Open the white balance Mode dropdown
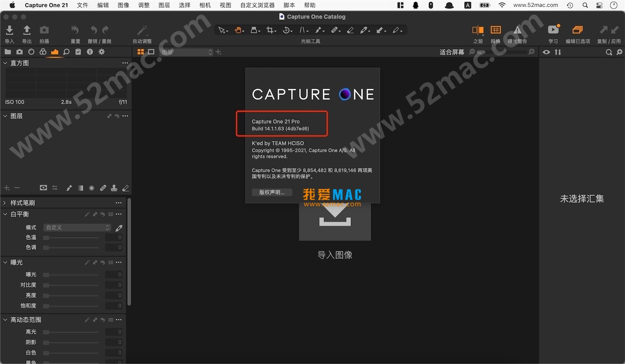Screen dimensions: 625x364 pyautogui.click(x=77, y=228)
